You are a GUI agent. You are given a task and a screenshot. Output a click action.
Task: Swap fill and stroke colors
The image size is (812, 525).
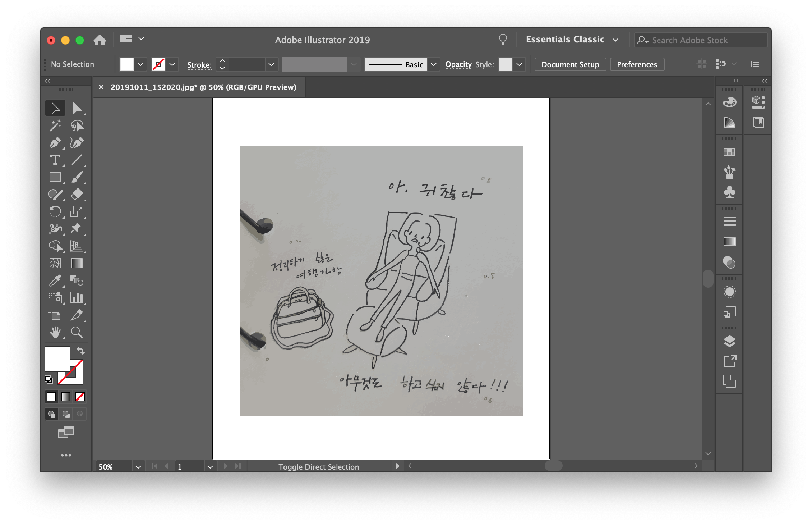pos(80,351)
